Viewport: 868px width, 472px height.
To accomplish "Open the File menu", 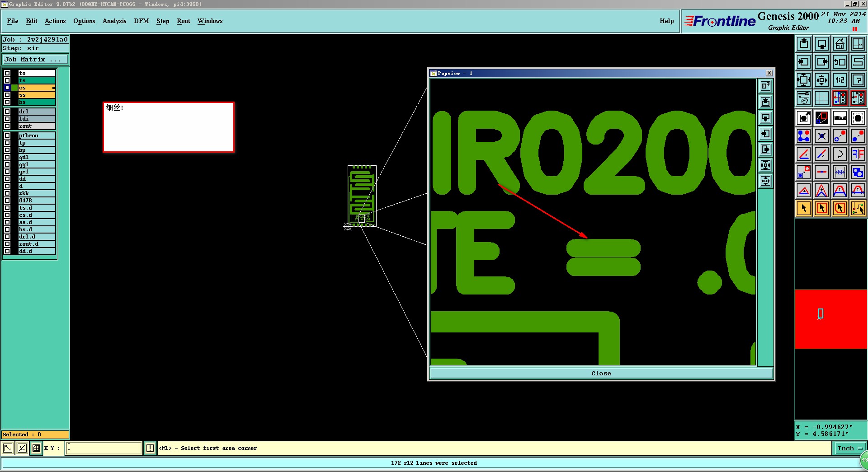I will 13,21.
